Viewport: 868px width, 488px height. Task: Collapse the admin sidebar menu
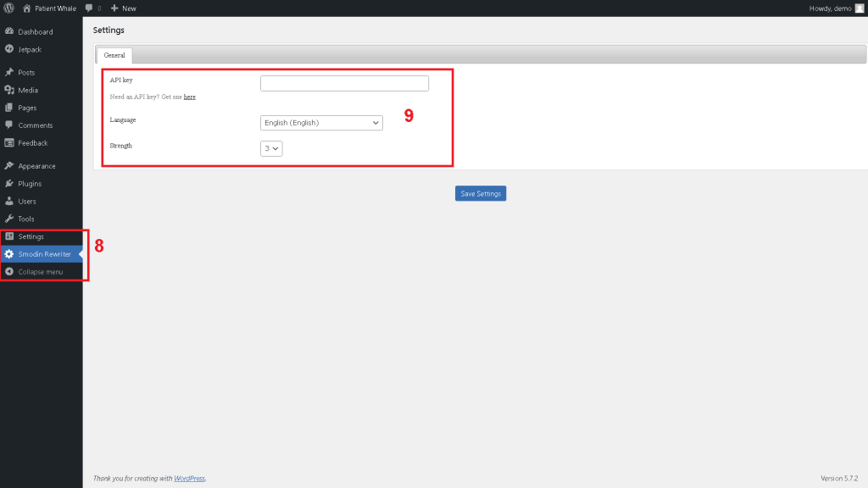(x=8, y=271)
